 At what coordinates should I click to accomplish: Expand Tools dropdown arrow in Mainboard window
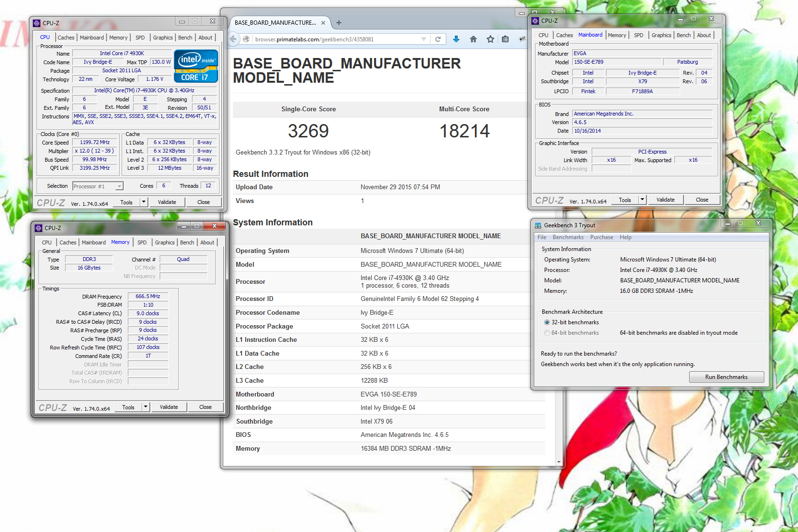pyautogui.click(x=642, y=200)
